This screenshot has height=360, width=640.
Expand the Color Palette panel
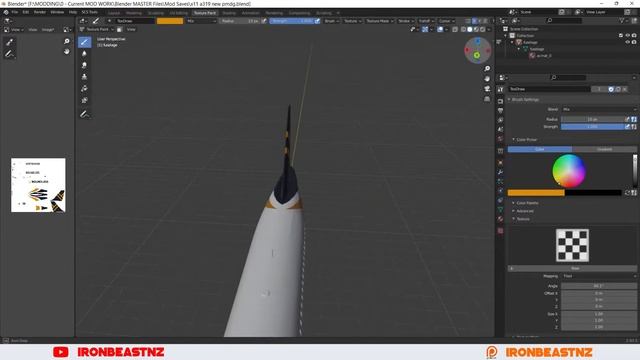pos(526,203)
